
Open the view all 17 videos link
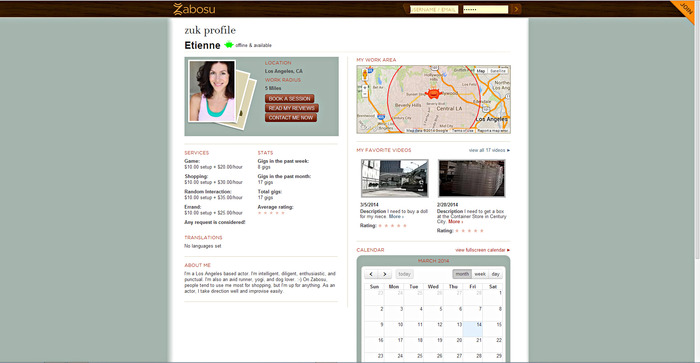point(489,150)
